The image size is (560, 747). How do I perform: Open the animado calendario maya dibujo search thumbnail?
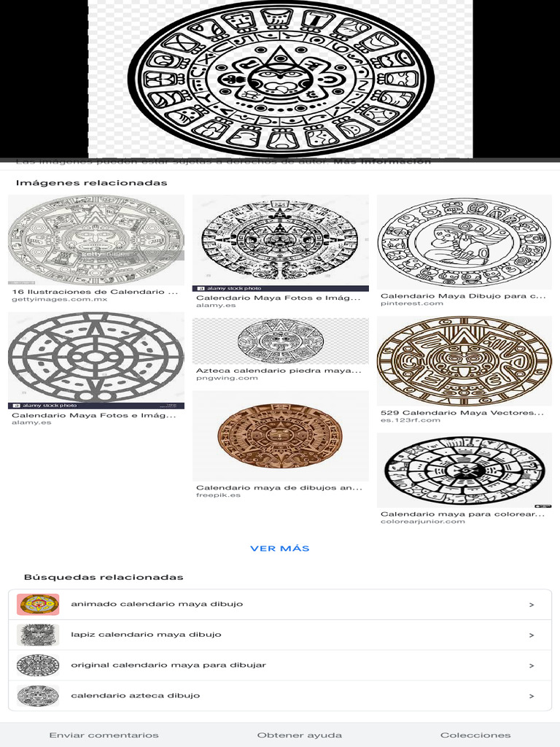(38, 604)
